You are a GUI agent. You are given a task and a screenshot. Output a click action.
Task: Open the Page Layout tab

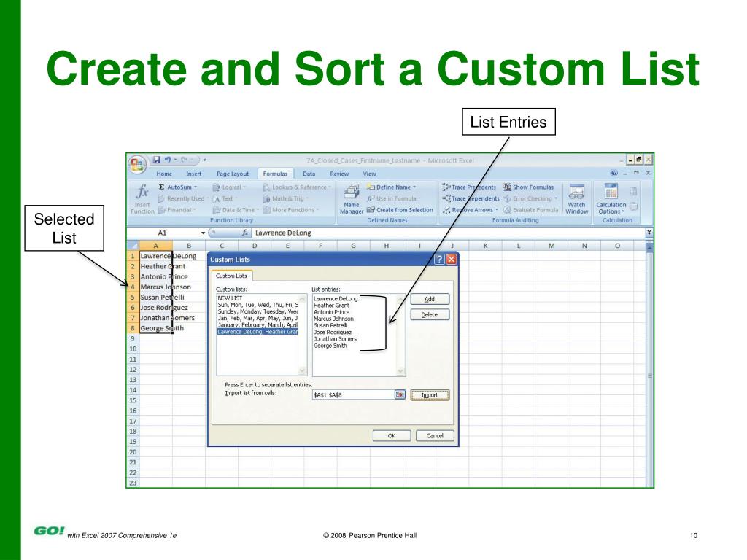click(x=233, y=174)
